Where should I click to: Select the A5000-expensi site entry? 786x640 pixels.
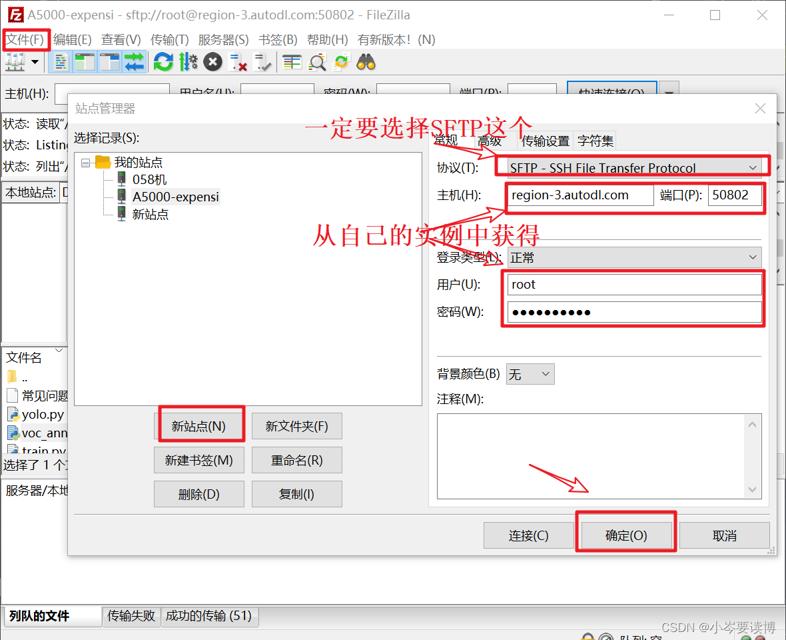click(x=175, y=197)
